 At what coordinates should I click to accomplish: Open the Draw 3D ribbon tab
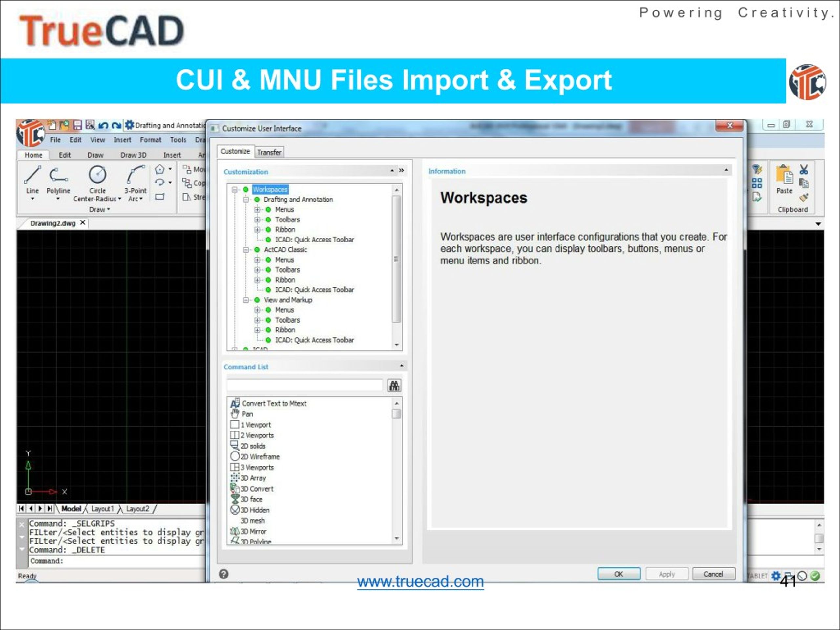pyautogui.click(x=133, y=155)
